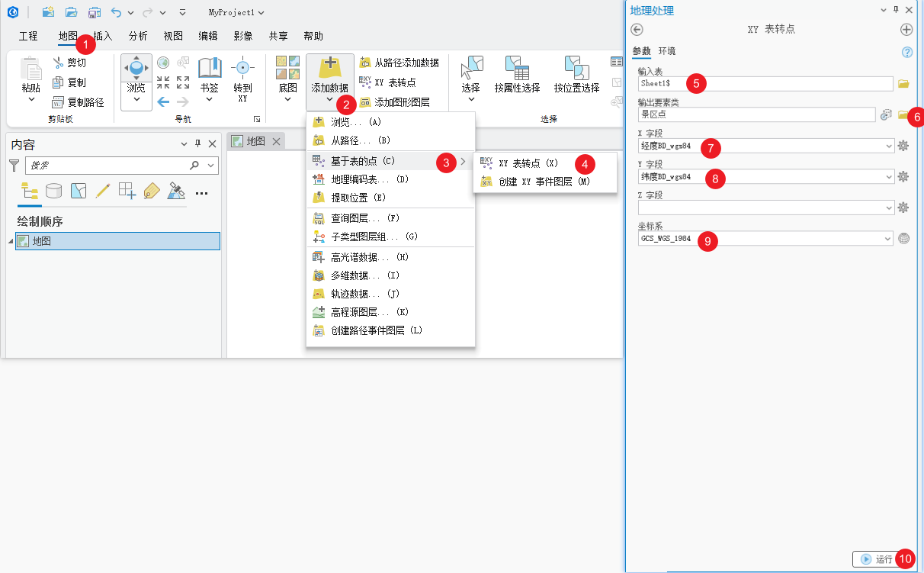The height and width of the screenshot is (573, 924).
Task: Click 按属性选择 (Select By Attributes)
Action: [518, 74]
